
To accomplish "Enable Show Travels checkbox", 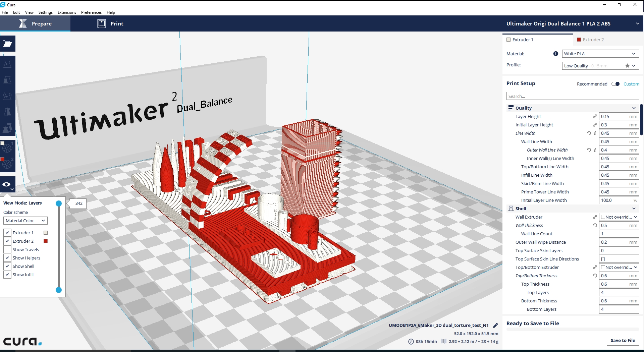I will pyautogui.click(x=7, y=249).
